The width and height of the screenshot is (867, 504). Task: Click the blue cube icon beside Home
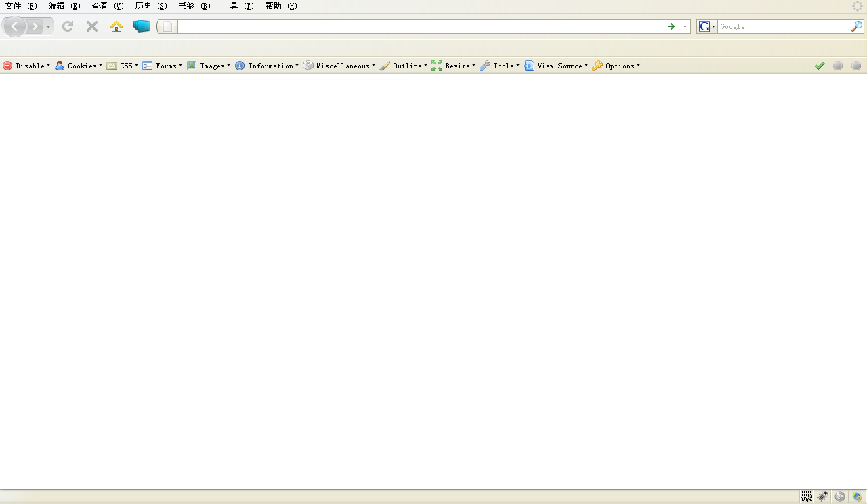(142, 26)
